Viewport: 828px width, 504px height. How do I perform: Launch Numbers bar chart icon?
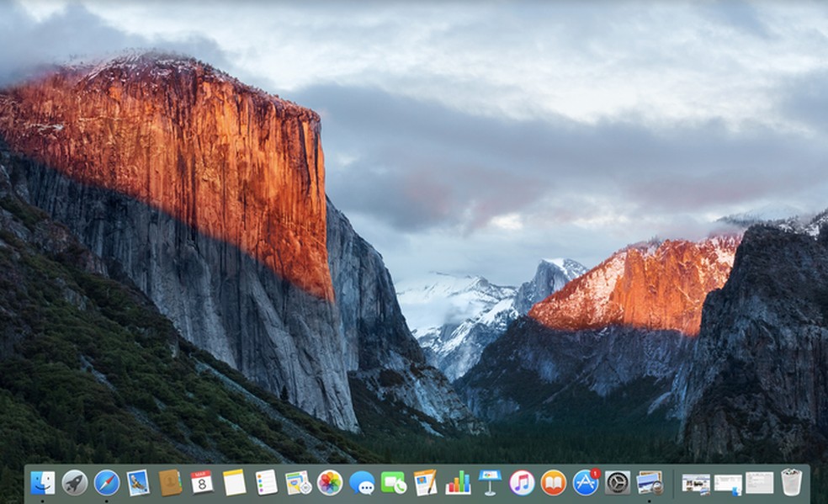458,482
